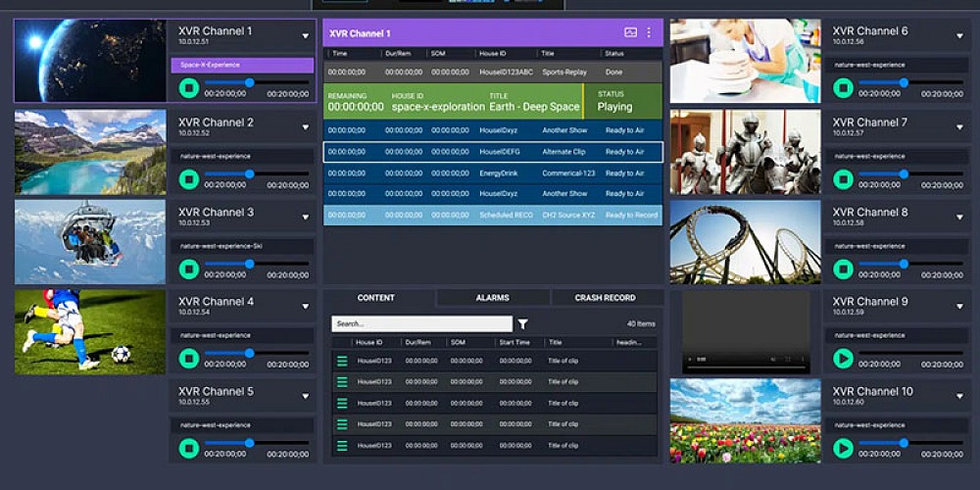The height and width of the screenshot is (490, 980).
Task: Open the kebab menu in the XVR Channel 1 header
Action: (649, 32)
